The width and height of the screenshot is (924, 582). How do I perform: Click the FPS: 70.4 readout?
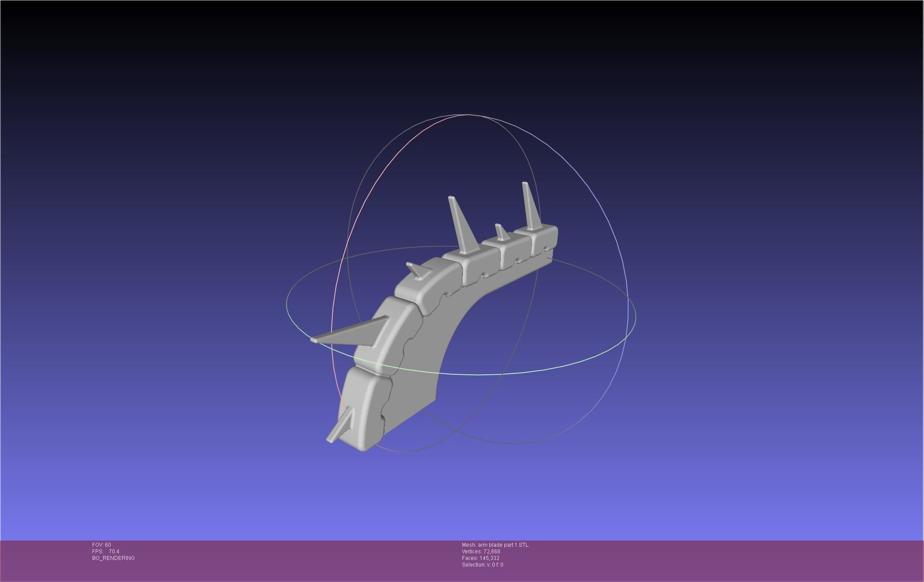[x=106, y=552]
